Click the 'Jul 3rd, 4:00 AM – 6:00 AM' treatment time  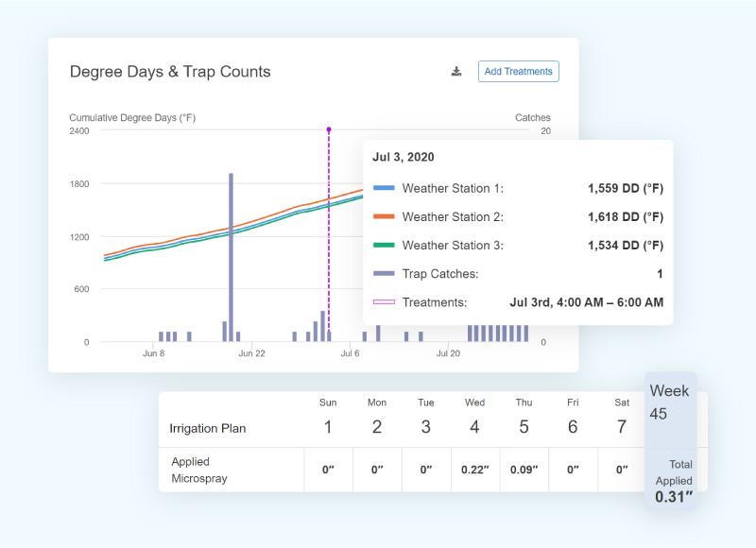tap(586, 302)
